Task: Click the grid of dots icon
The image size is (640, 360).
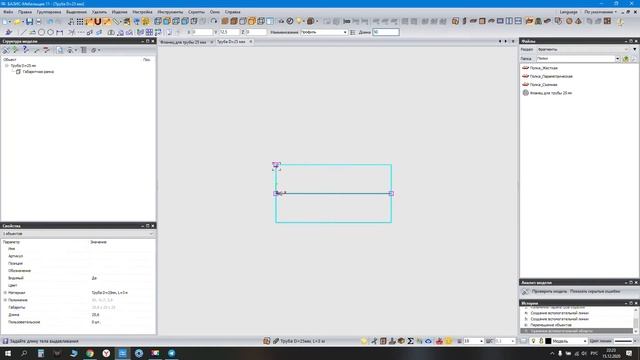Action: tap(80, 22)
